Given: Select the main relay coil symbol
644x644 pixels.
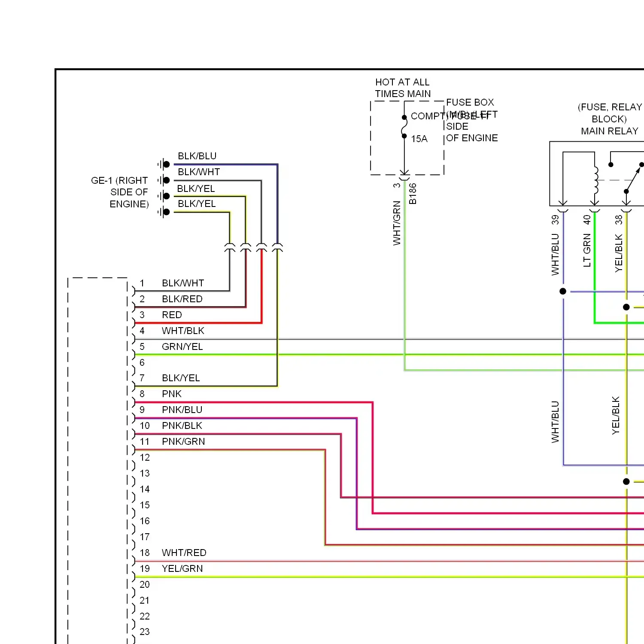Looking at the screenshot, I should pos(595,180).
